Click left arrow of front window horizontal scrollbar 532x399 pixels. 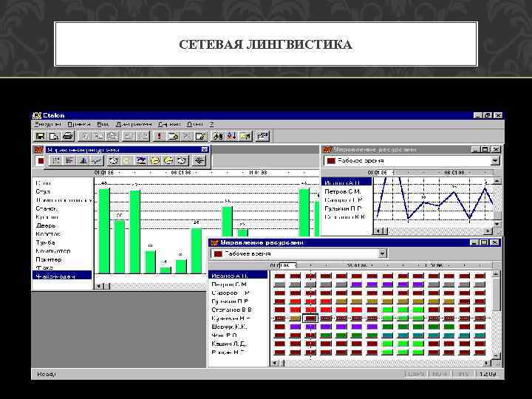tap(274, 363)
